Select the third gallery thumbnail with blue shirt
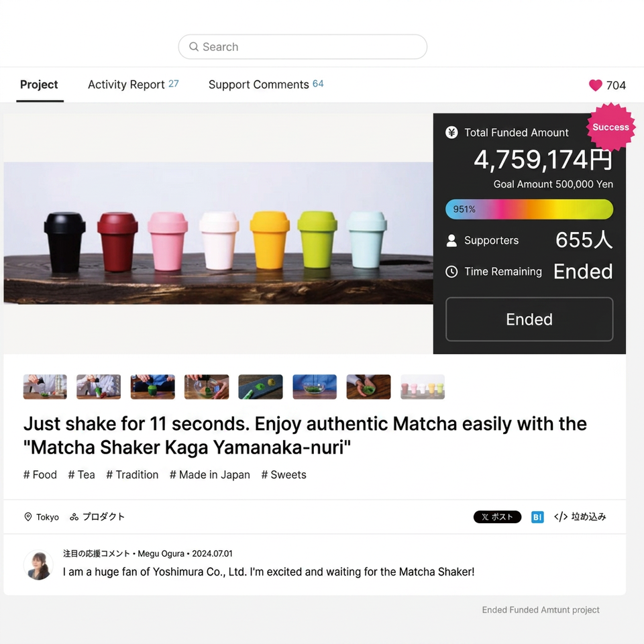 tap(153, 387)
